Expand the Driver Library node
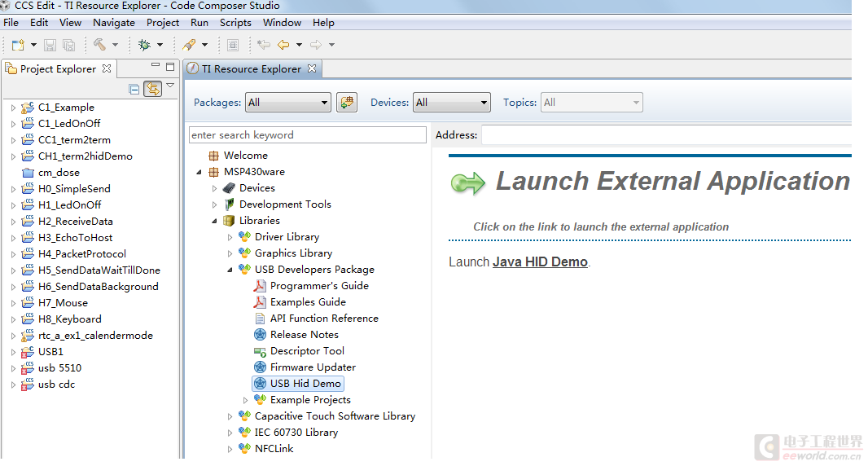Screen dimensions: 868x466 pyautogui.click(x=230, y=237)
